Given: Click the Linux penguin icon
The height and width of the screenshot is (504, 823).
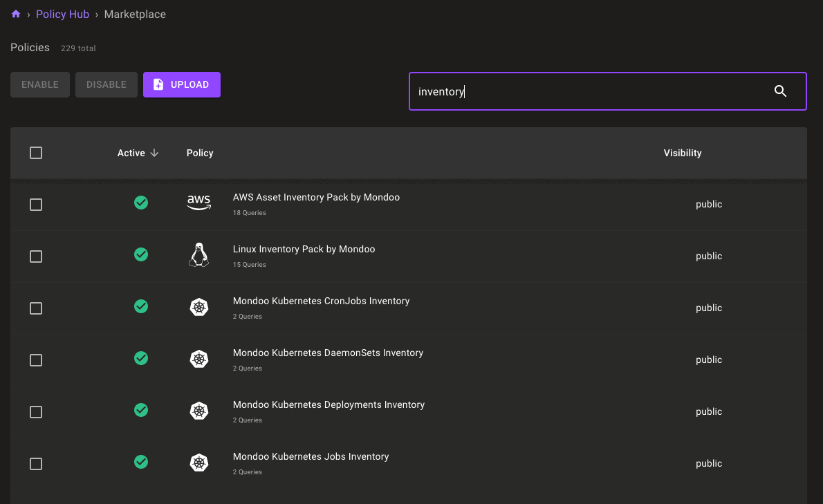Looking at the screenshot, I should 199,255.
